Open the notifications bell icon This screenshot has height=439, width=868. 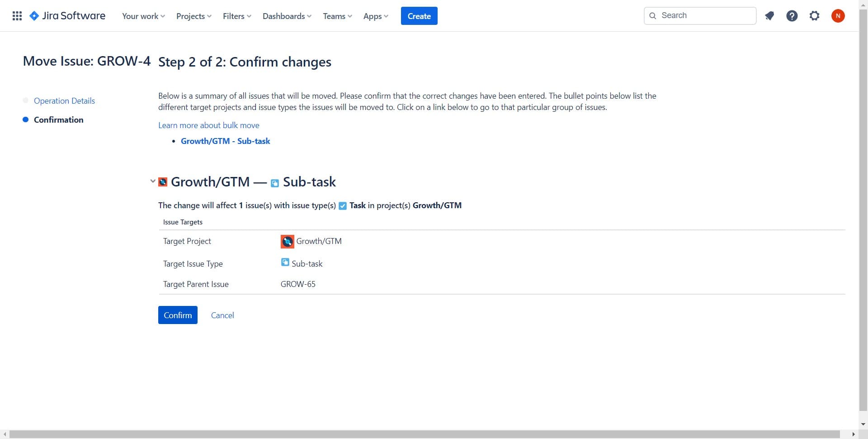pos(769,16)
